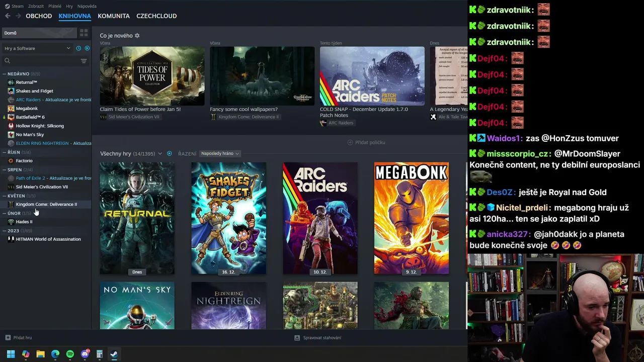Open the Windows Start menu

(x=11, y=354)
